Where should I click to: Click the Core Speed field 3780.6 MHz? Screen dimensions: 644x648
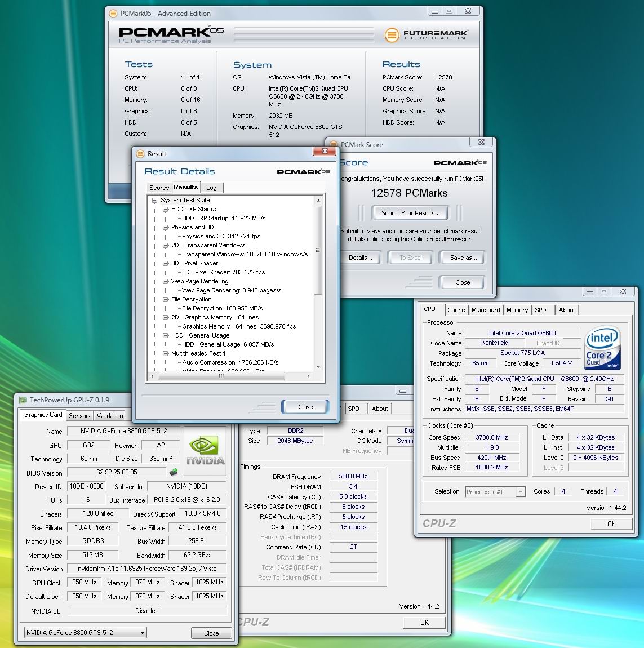click(x=491, y=438)
